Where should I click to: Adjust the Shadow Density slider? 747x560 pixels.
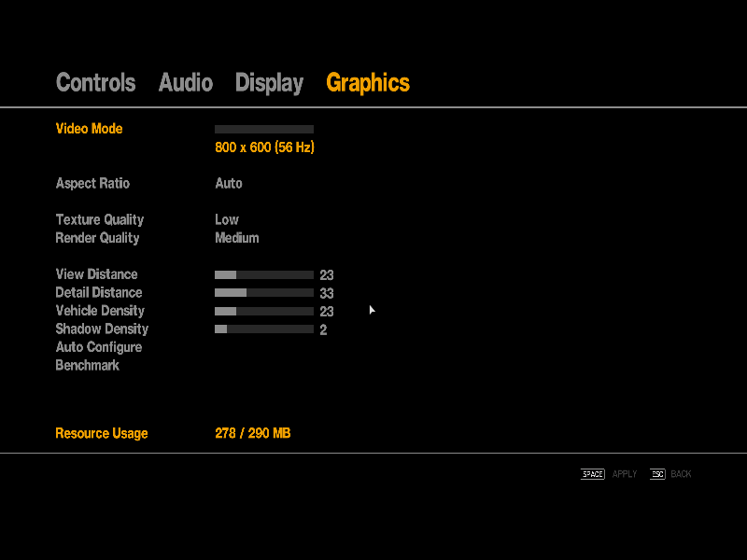pyautogui.click(x=264, y=329)
